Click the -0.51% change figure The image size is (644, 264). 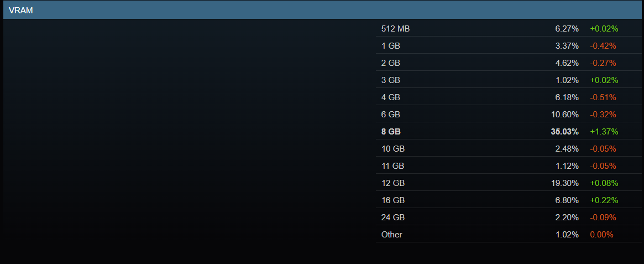[603, 97]
